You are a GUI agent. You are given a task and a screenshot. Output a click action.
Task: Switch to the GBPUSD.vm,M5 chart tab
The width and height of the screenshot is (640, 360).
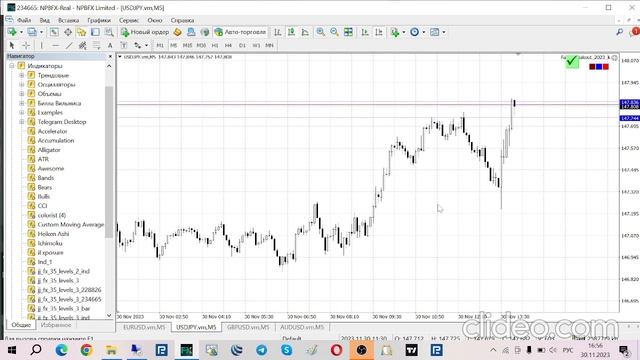(x=248, y=327)
